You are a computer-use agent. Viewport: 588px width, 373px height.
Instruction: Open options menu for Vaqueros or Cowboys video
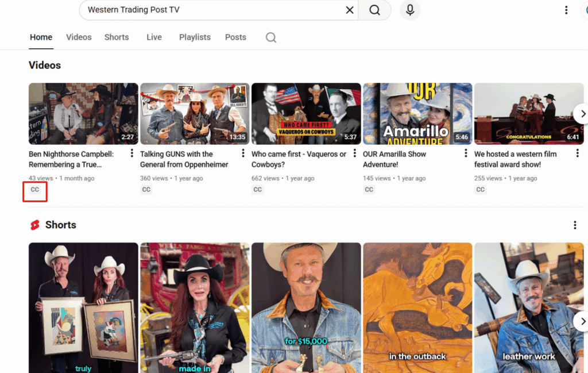tap(355, 153)
